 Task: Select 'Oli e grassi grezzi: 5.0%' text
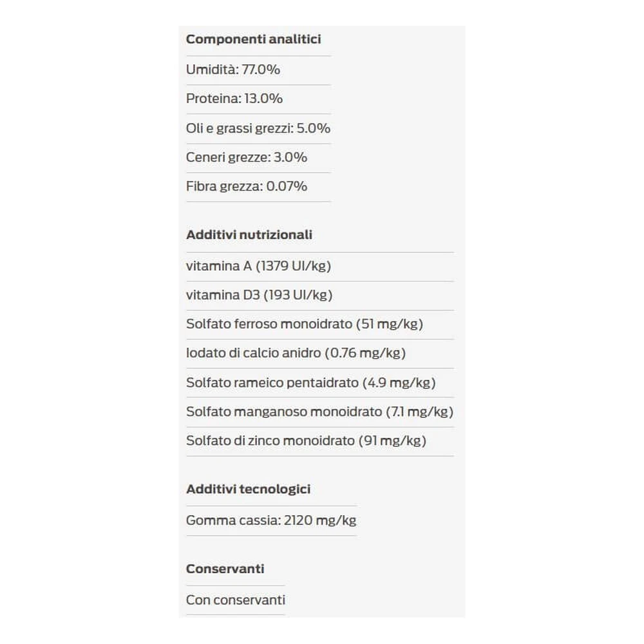(x=258, y=128)
